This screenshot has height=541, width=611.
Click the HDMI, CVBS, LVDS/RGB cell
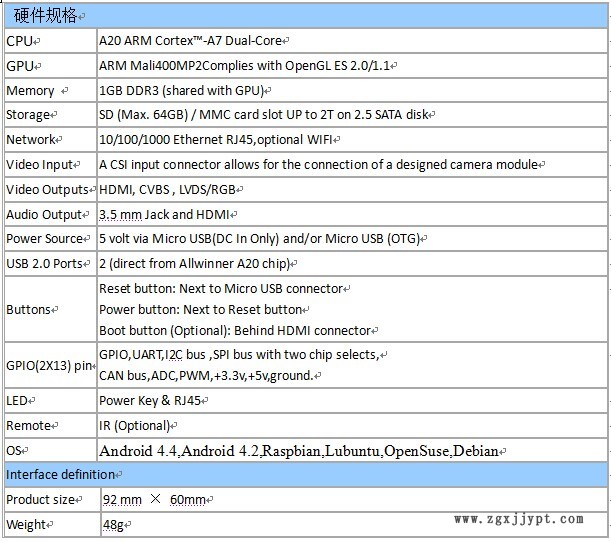tap(170, 189)
